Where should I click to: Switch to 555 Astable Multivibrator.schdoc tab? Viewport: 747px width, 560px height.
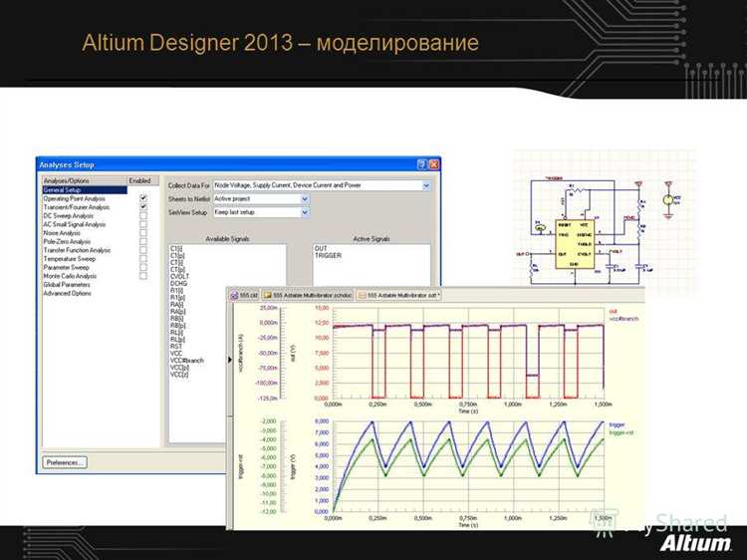pyautogui.click(x=308, y=296)
